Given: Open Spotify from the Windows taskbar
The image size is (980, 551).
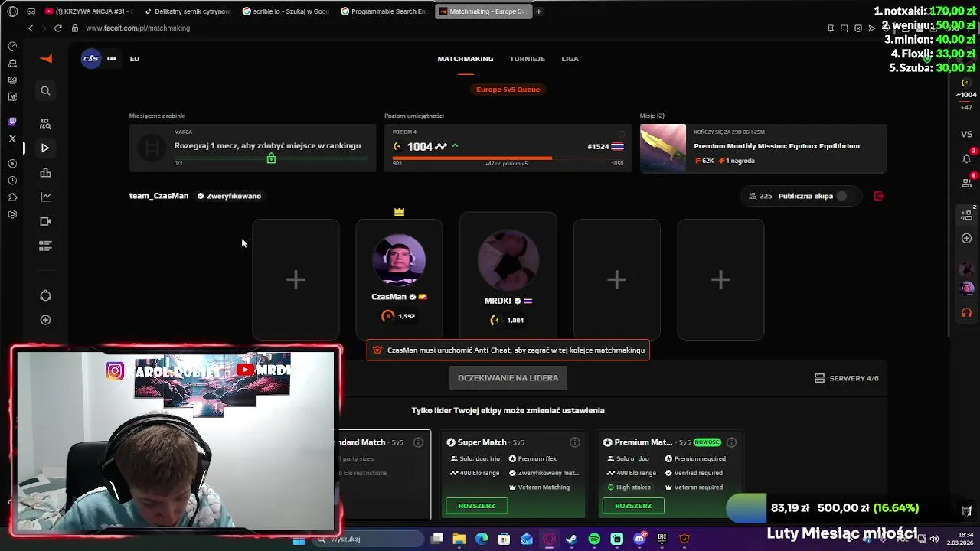Looking at the screenshot, I should coord(594,539).
